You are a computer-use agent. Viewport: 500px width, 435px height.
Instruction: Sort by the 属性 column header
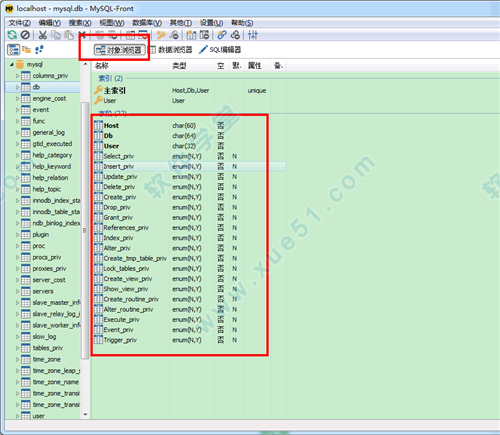pos(257,66)
